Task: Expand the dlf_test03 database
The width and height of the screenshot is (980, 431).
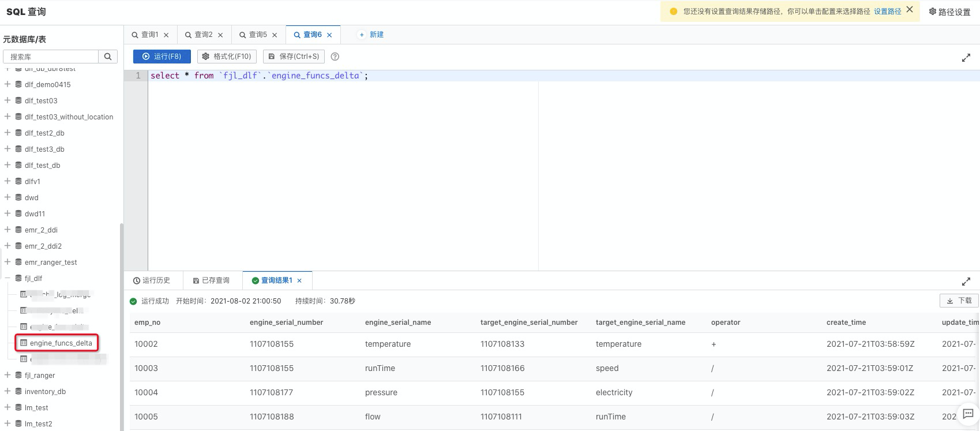Action: pyautogui.click(x=7, y=100)
